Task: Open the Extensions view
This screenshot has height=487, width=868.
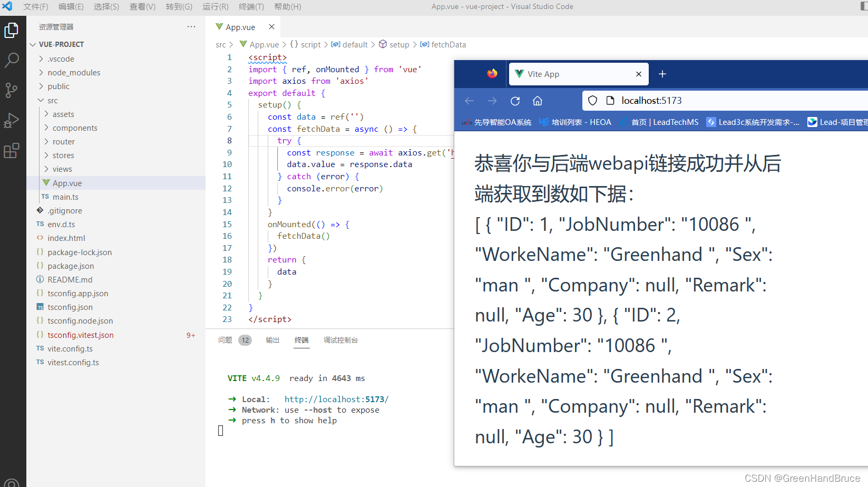Action: pos(12,151)
